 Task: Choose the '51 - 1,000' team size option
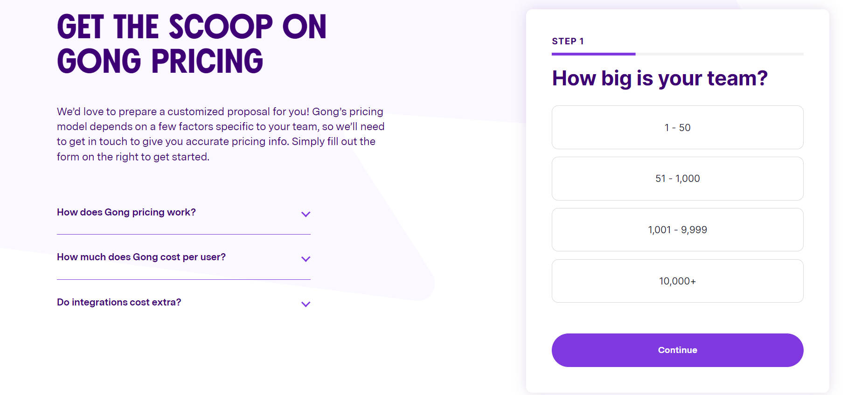(x=677, y=178)
